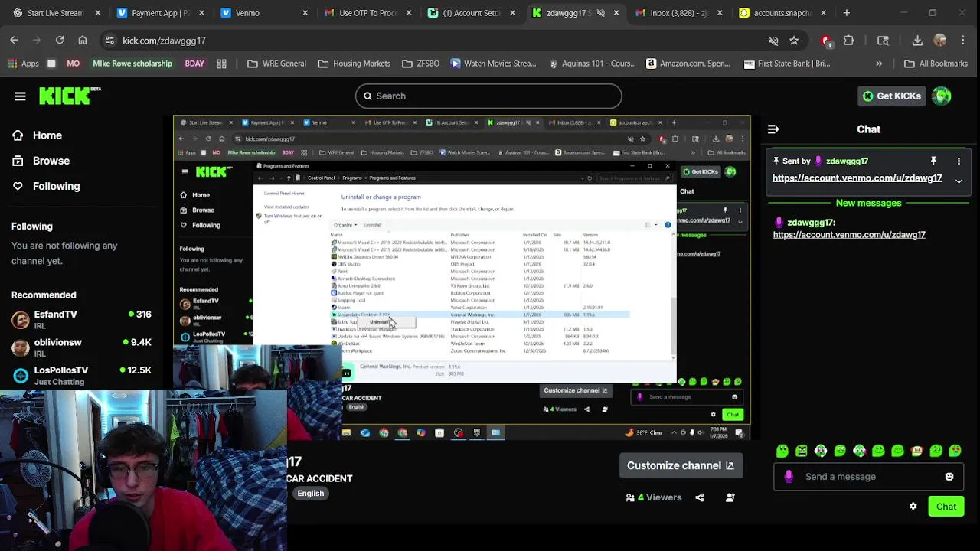
Task: Collapse the chat panel with arrow icon
Action: coord(773,129)
